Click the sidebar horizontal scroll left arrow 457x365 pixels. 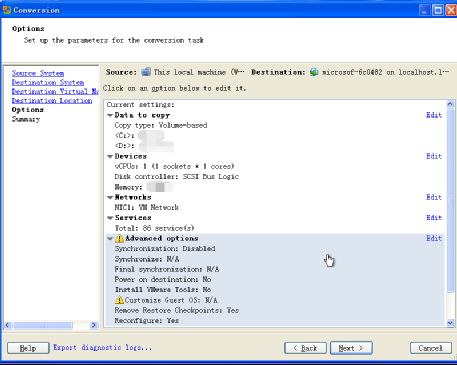pyautogui.click(x=8, y=325)
